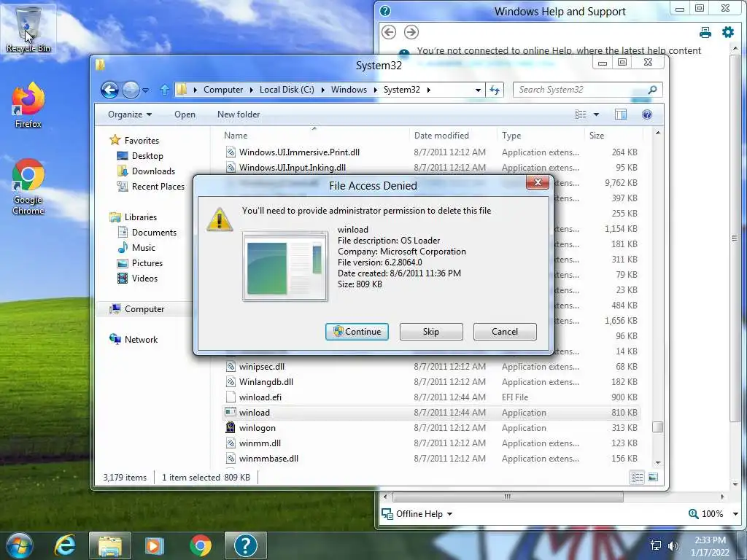Click Open in the explorer toolbar
Image resolution: width=747 pixels, height=560 pixels.
coord(185,114)
